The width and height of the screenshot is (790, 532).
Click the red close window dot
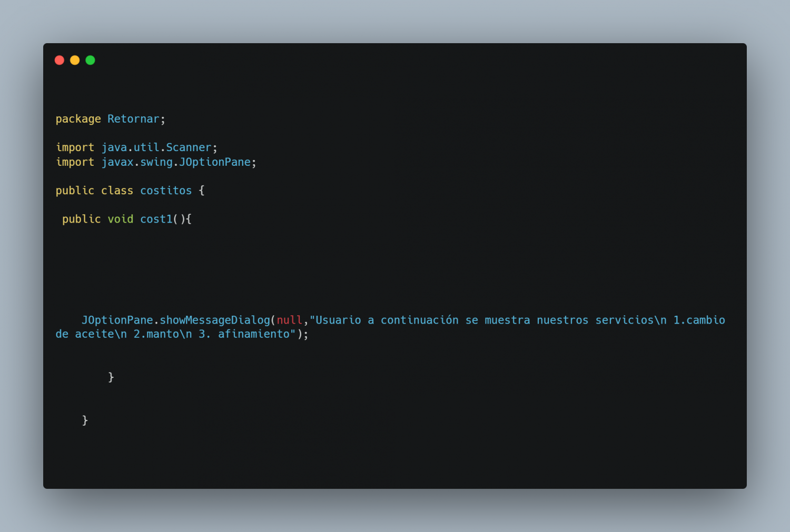tap(60, 60)
